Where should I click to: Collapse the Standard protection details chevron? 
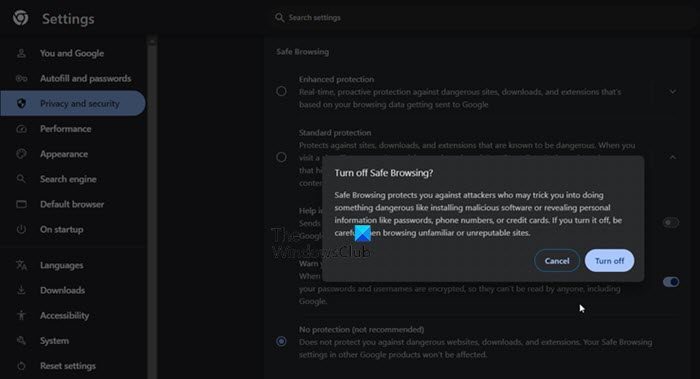[x=672, y=157]
